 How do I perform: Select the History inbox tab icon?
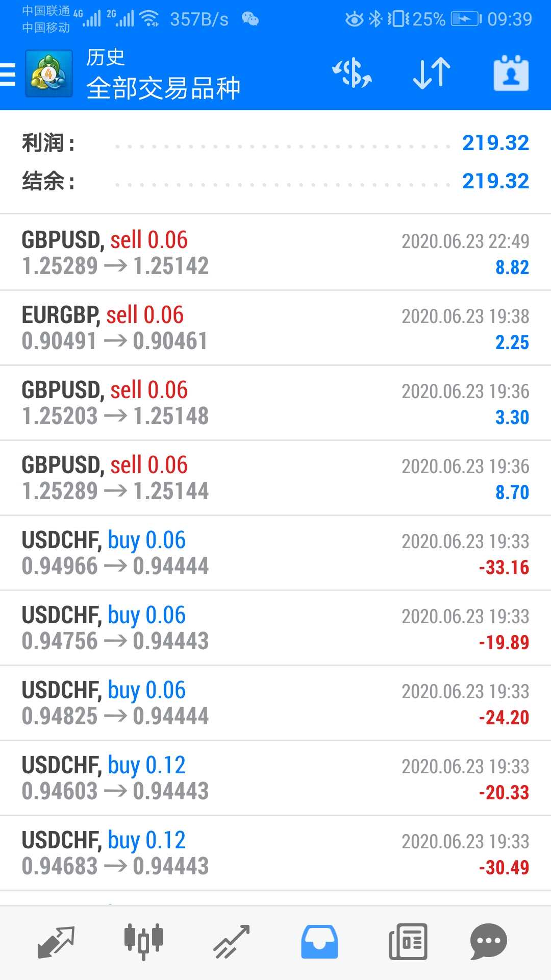coord(319,942)
